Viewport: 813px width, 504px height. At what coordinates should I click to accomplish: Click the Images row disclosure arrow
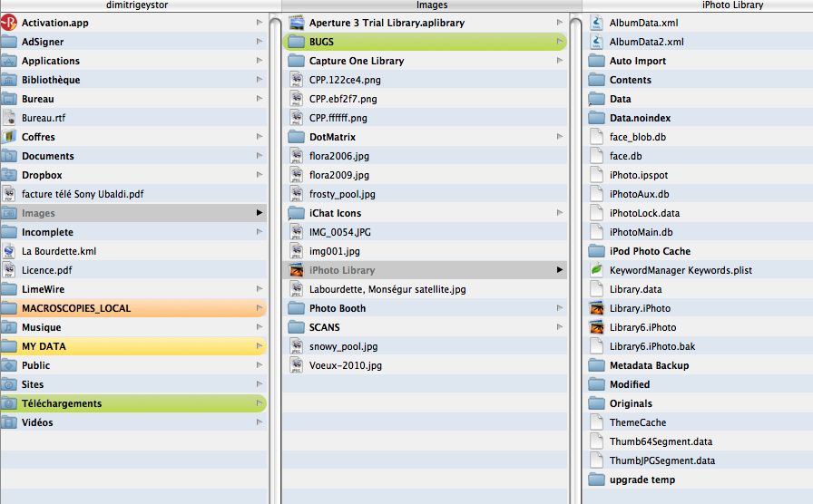coord(260,212)
